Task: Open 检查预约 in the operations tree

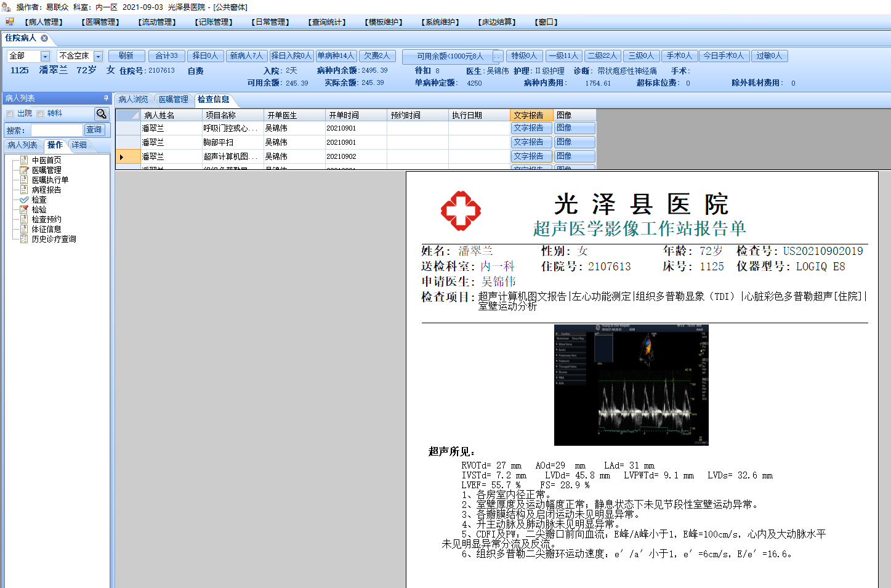Action: [46, 219]
